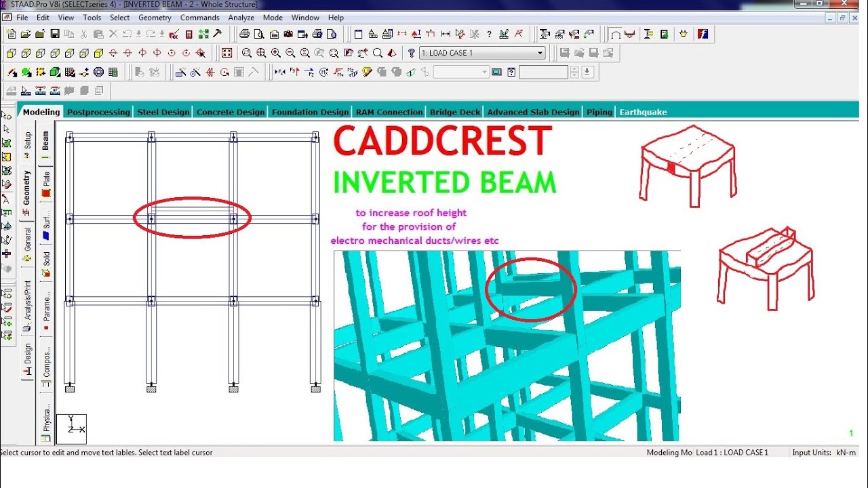The height and width of the screenshot is (488, 868).
Task: Click the Fx load icon
Action: pos(280,72)
